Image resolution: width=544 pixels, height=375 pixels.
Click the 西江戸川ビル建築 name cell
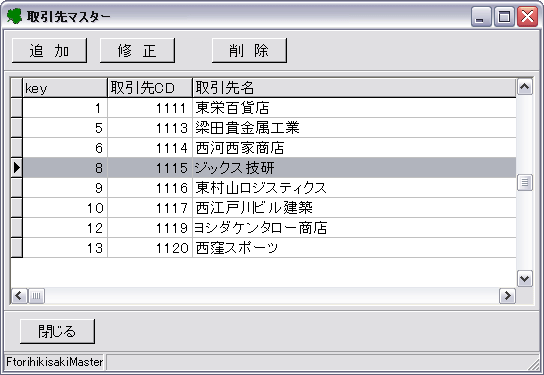click(354, 208)
